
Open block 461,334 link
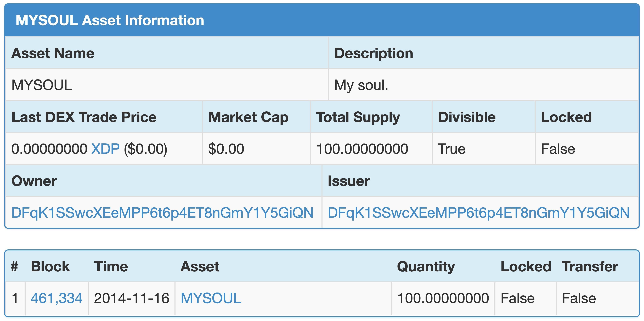click(x=56, y=298)
